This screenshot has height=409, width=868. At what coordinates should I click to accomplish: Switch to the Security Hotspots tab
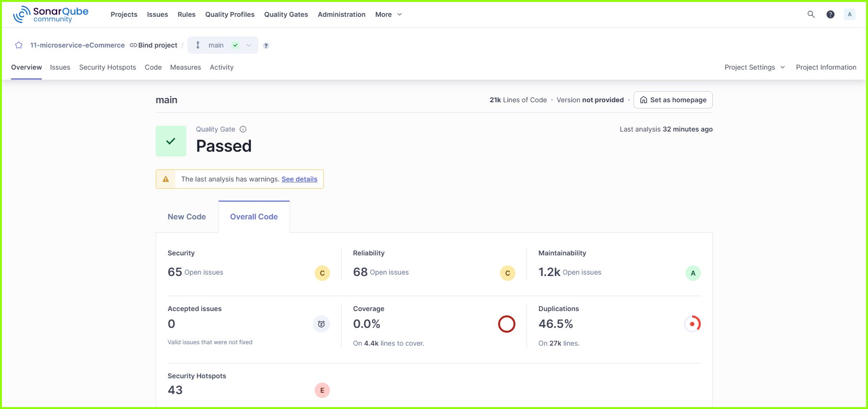pos(108,67)
